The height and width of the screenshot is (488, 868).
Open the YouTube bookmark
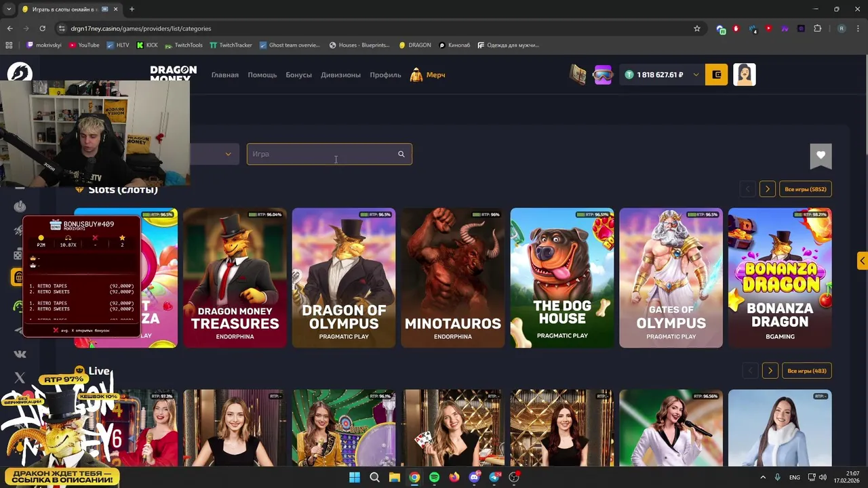point(84,45)
